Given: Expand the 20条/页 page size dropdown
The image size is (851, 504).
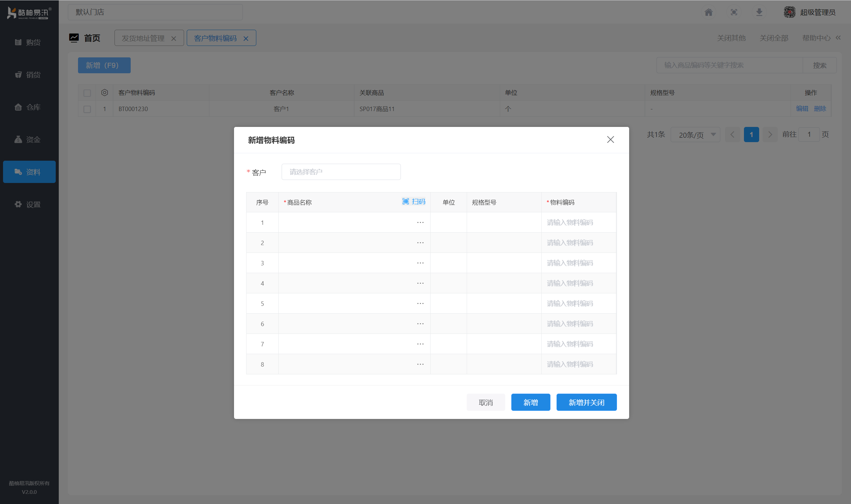Looking at the screenshot, I should [x=695, y=135].
